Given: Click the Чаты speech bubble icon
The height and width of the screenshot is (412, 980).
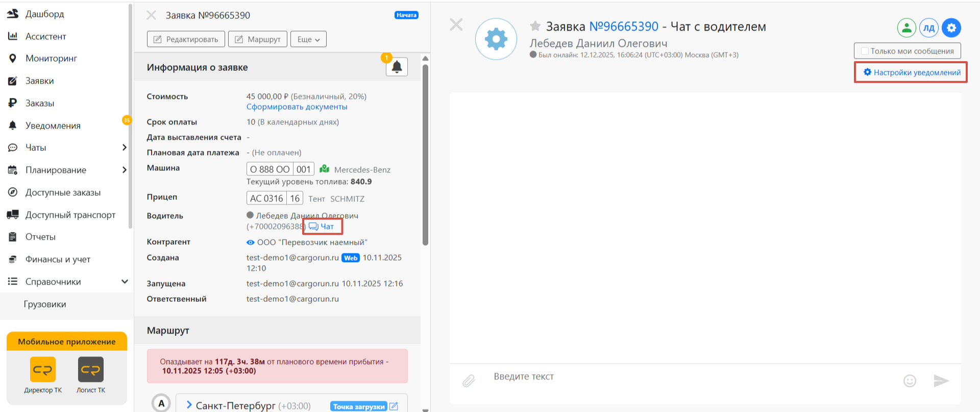Looking at the screenshot, I should (x=13, y=147).
